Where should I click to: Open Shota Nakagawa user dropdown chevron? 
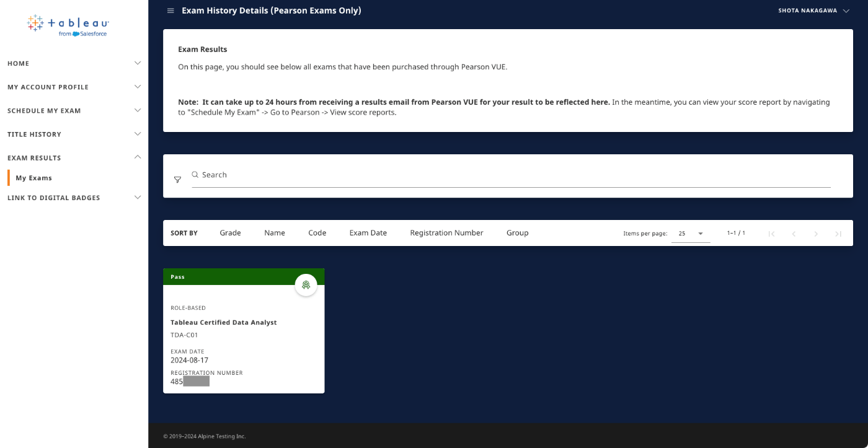click(x=846, y=11)
